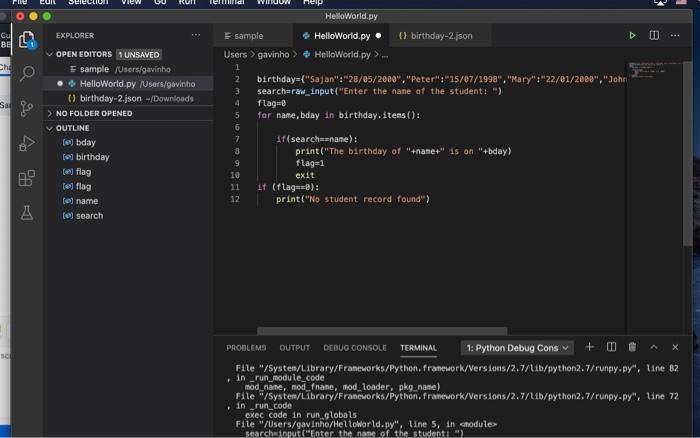Switch to the Output panel tab
The height and width of the screenshot is (438, 700).
point(294,348)
